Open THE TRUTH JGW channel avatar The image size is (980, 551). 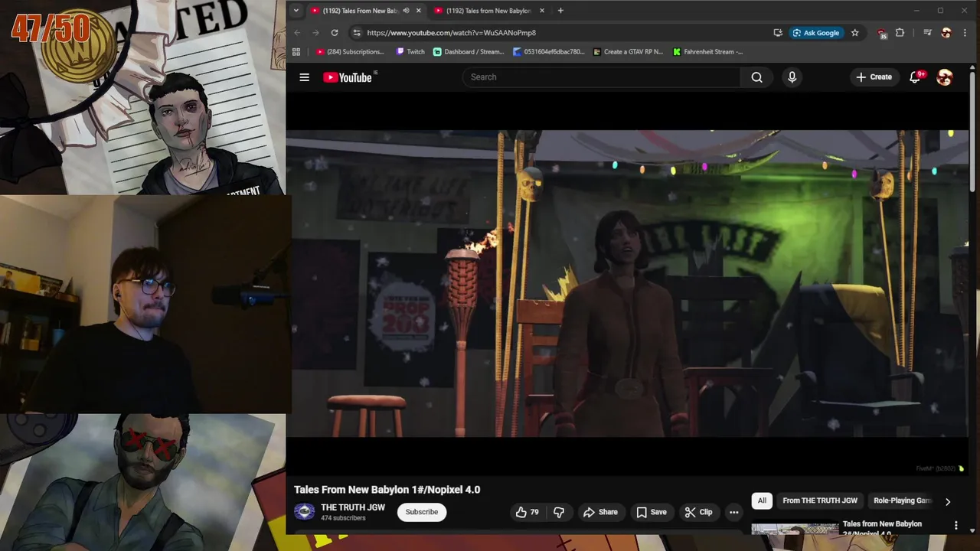305,512
